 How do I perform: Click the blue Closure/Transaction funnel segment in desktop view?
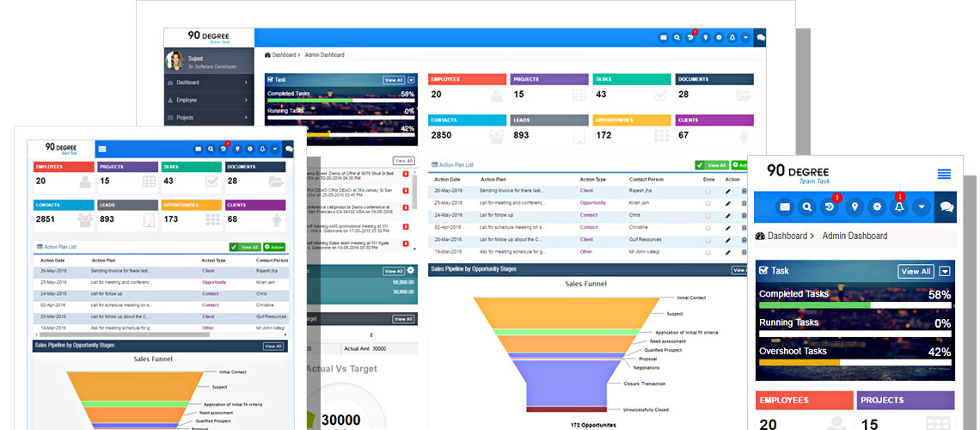point(567,384)
